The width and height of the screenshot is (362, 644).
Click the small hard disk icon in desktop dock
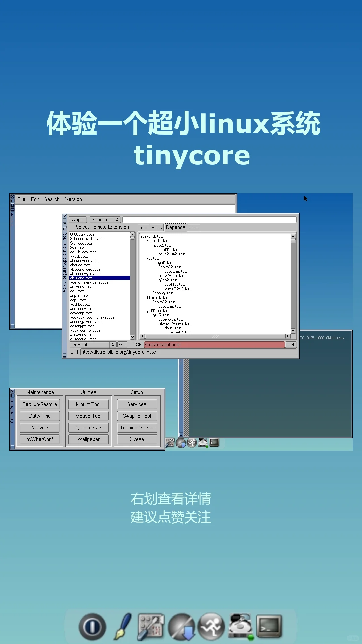tap(203, 443)
